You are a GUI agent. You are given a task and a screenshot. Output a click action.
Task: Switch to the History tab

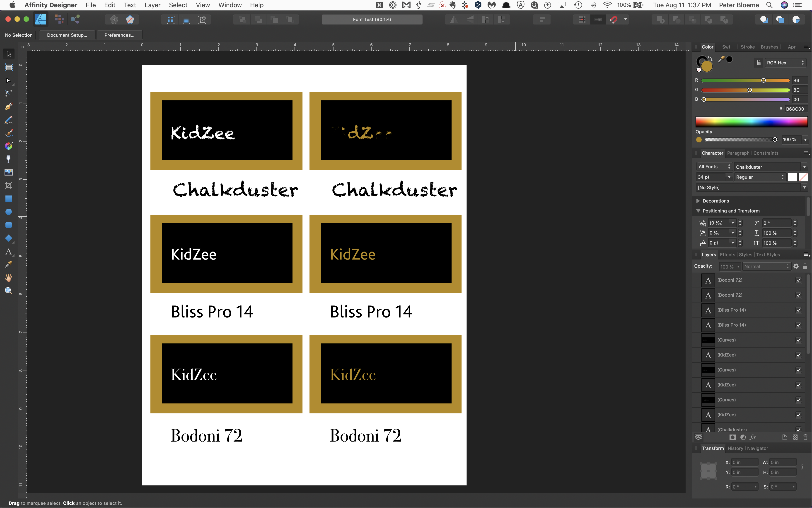coord(735,449)
